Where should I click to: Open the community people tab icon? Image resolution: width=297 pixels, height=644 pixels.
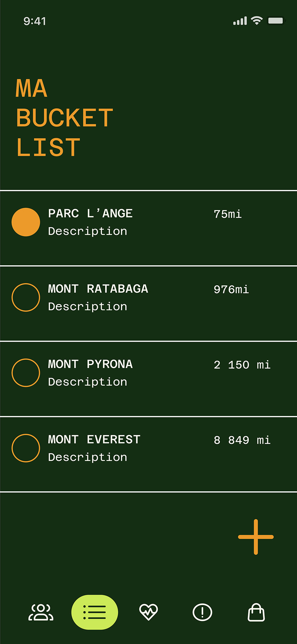[x=41, y=612]
